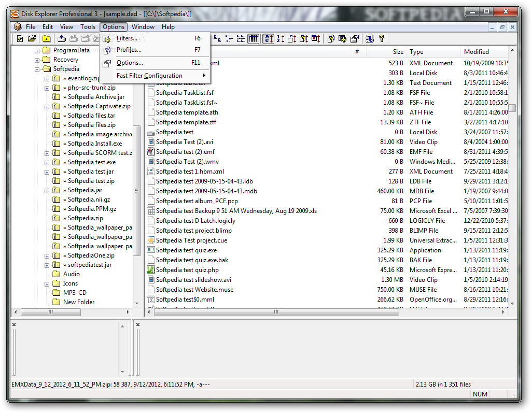Open the Fast Filter Configuration submenu

coord(156,76)
